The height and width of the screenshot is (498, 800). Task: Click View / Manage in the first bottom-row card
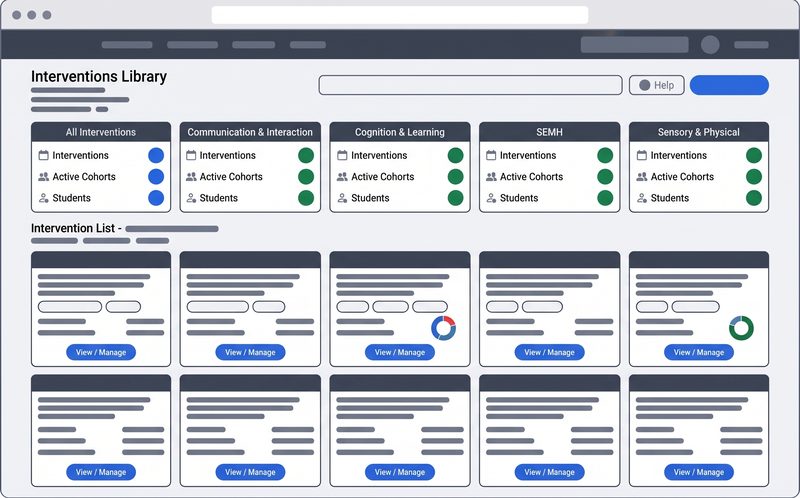pyautogui.click(x=101, y=472)
